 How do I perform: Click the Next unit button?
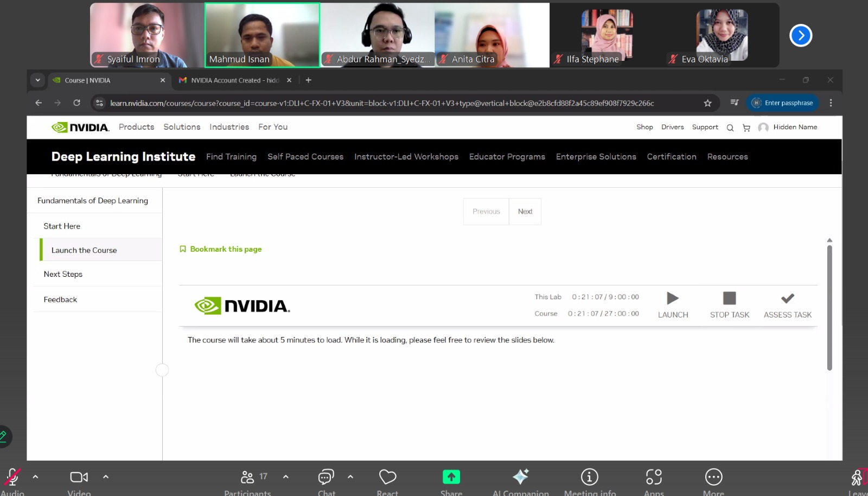pos(525,212)
